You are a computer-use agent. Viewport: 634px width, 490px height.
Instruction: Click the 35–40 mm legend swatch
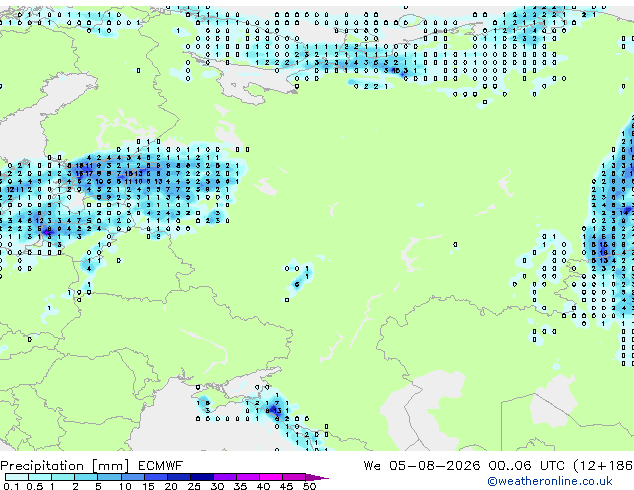tap(248, 477)
